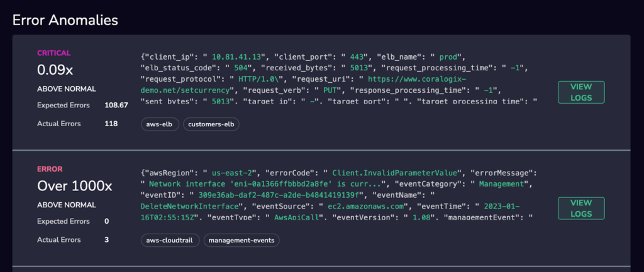Click the ERROR severity label
The image size is (644, 272).
point(50,169)
